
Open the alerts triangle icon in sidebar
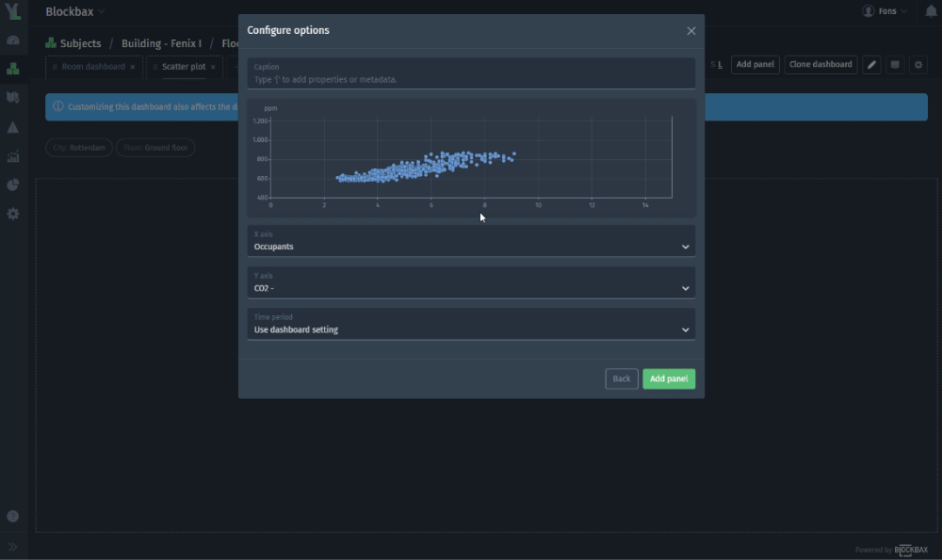tap(13, 127)
